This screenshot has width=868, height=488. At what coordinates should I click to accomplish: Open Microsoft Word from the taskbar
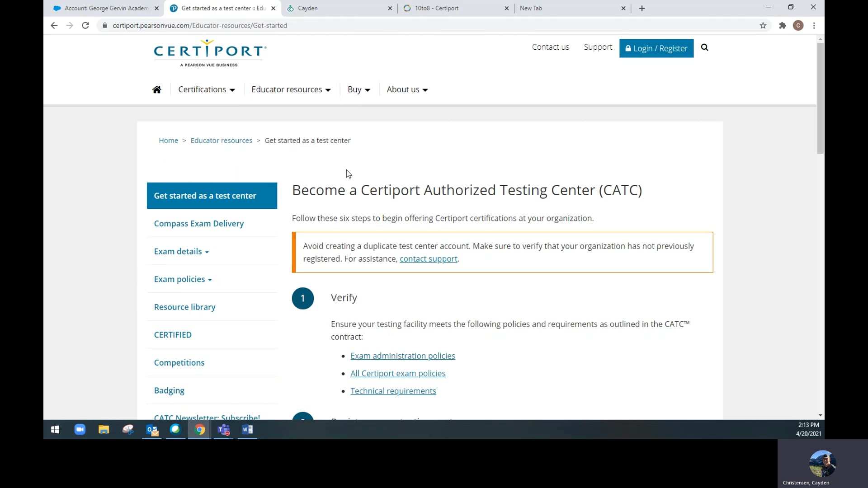point(247,430)
